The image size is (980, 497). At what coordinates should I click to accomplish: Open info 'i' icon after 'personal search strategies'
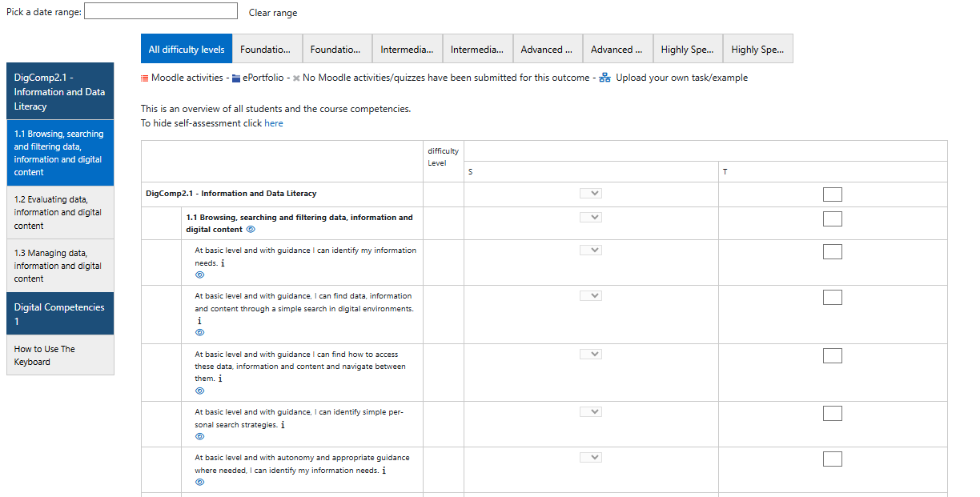(283, 425)
